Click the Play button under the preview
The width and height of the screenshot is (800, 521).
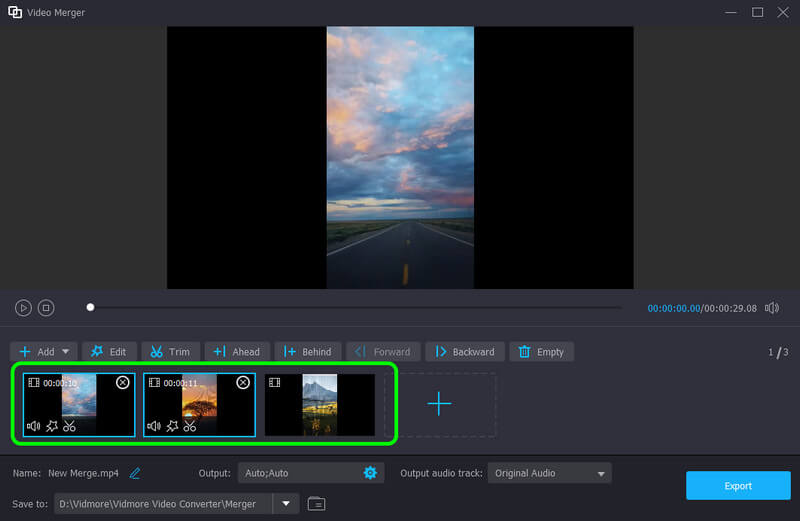(23, 308)
